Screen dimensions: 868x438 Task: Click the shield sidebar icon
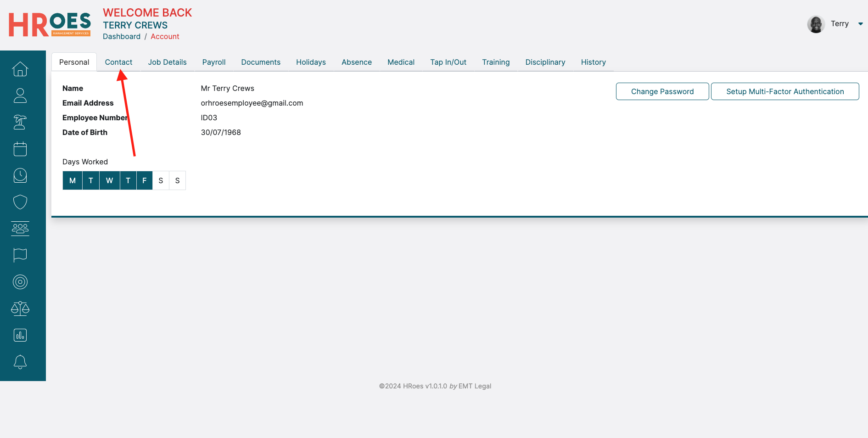coord(20,202)
